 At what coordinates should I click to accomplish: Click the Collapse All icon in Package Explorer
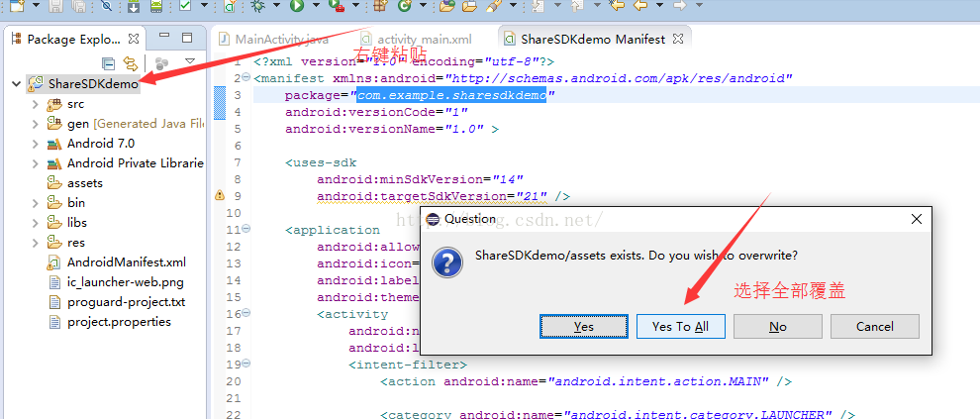(109, 63)
